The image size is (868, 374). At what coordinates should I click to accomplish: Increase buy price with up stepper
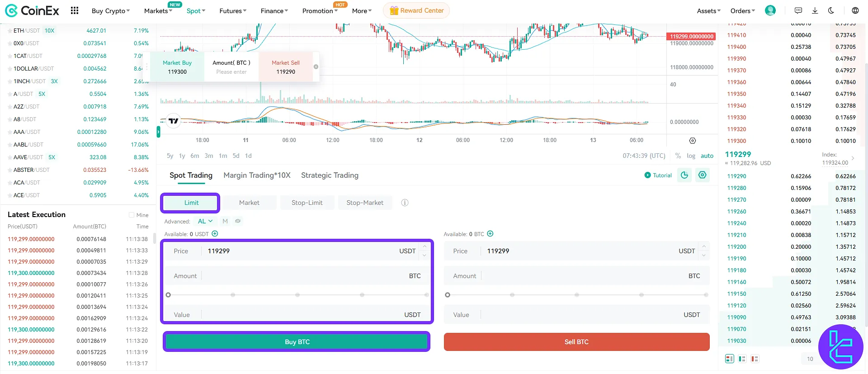(x=424, y=246)
